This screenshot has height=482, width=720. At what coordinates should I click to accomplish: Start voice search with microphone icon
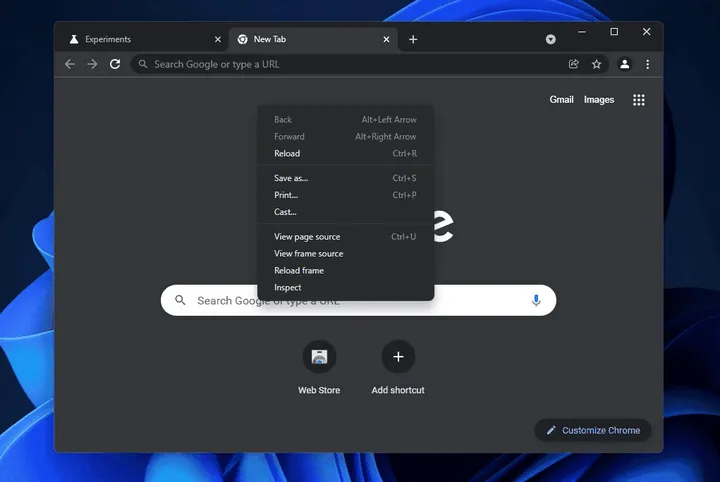536,300
